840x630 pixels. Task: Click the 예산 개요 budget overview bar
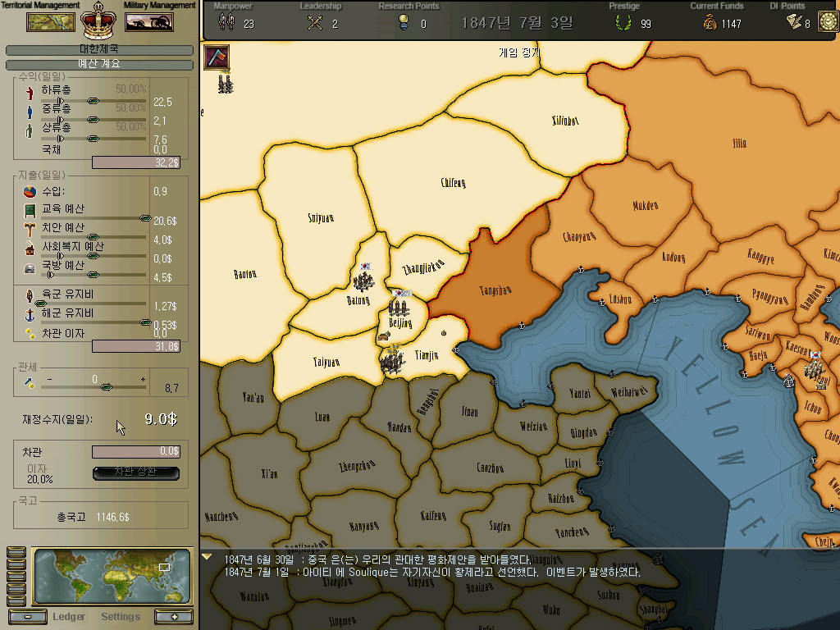click(x=99, y=64)
